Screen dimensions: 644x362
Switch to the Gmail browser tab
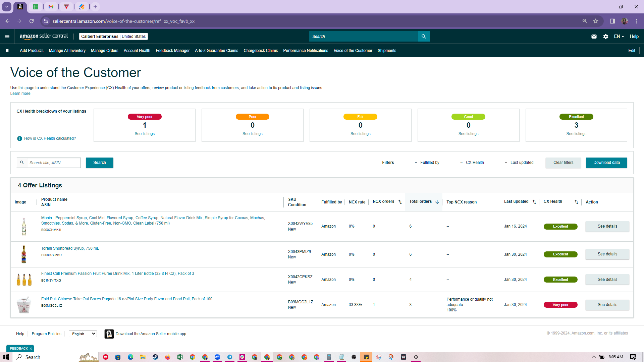pos(51,7)
